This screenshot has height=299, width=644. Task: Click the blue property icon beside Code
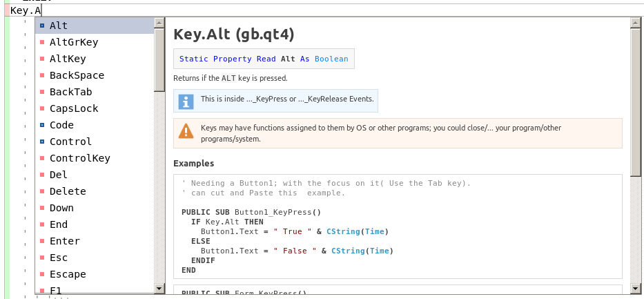[42, 125]
